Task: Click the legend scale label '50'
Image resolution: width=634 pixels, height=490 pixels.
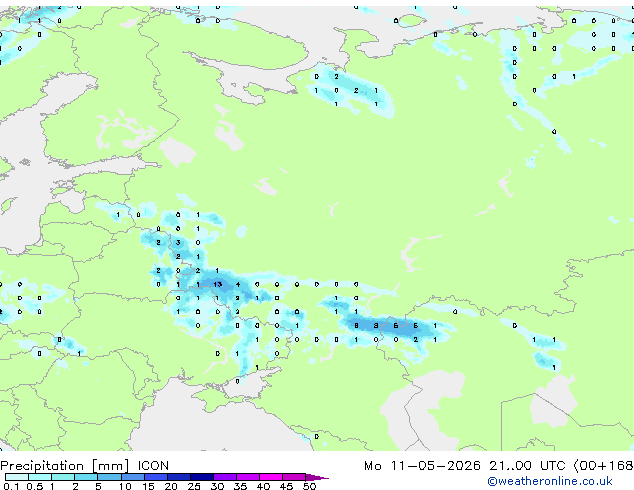Action: [x=309, y=486]
